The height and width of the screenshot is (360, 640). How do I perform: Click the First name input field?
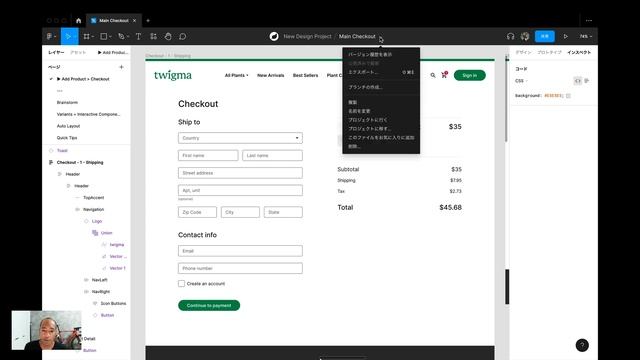pyautogui.click(x=208, y=156)
